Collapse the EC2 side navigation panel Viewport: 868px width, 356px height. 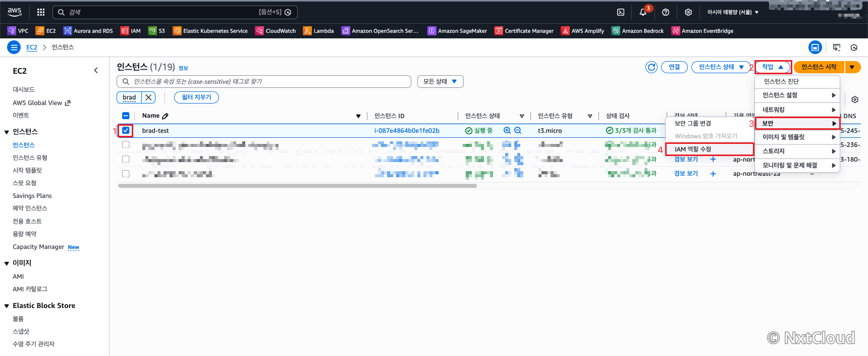pyautogui.click(x=96, y=71)
